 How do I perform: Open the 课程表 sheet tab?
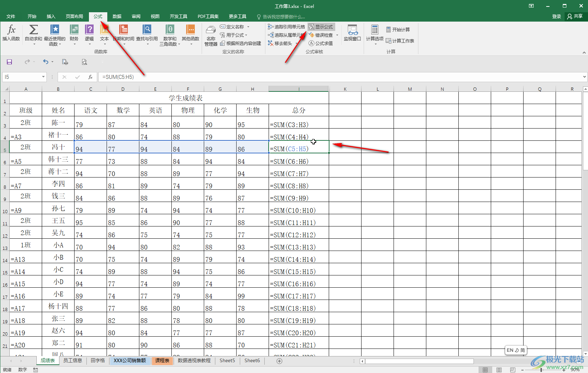point(162,361)
